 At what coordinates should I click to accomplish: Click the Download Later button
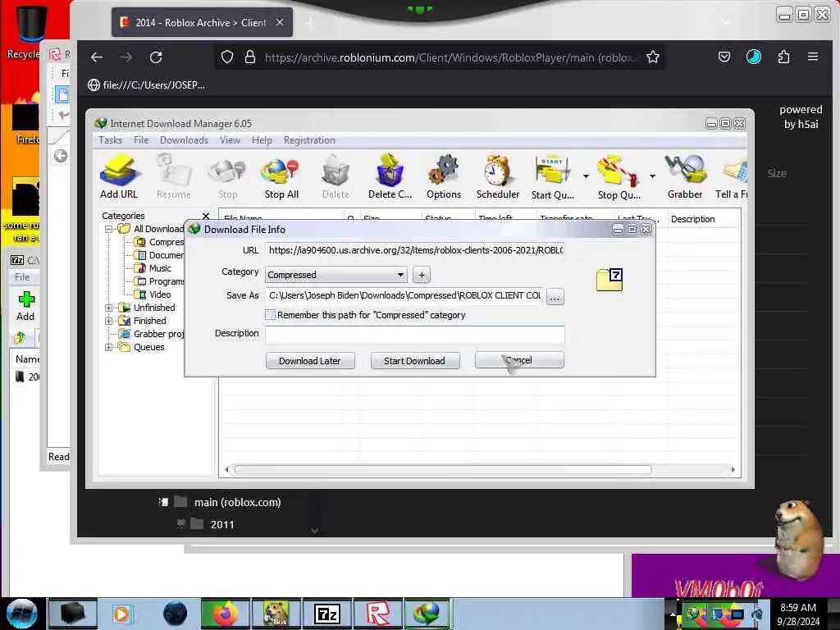point(309,361)
